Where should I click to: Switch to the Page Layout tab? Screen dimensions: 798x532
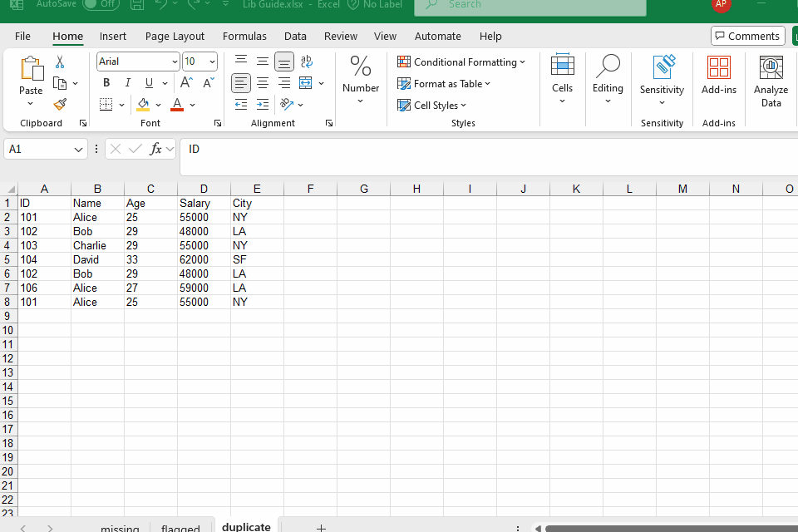[175, 36]
